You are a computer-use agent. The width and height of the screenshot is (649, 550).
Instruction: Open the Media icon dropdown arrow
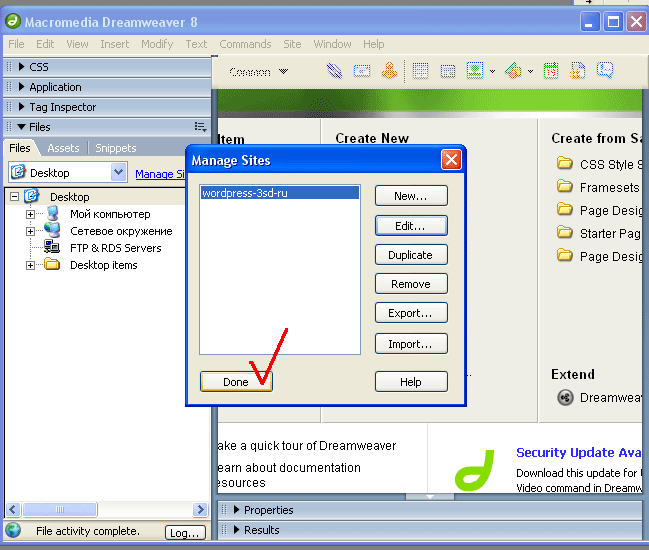[530, 71]
